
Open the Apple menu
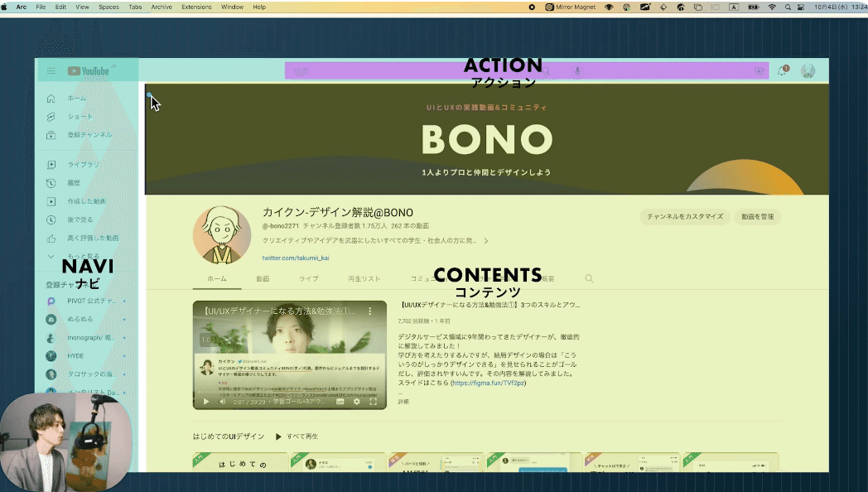(4, 7)
